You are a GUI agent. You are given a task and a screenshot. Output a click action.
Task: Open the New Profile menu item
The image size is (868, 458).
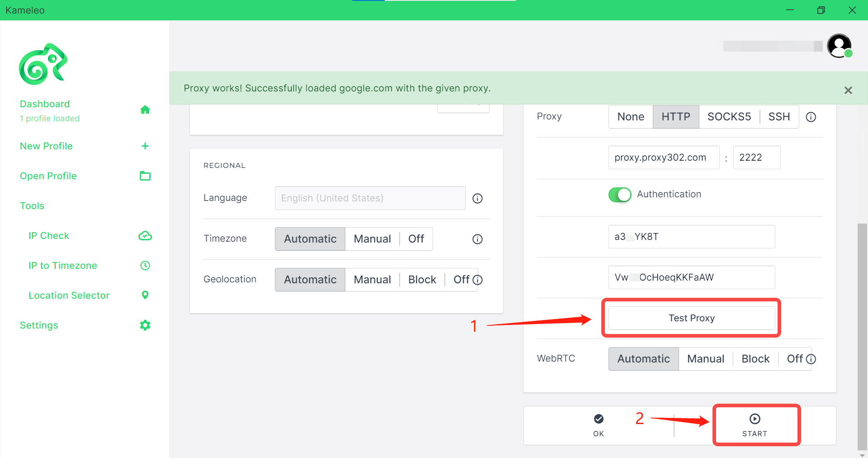click(x=46, y=146)
